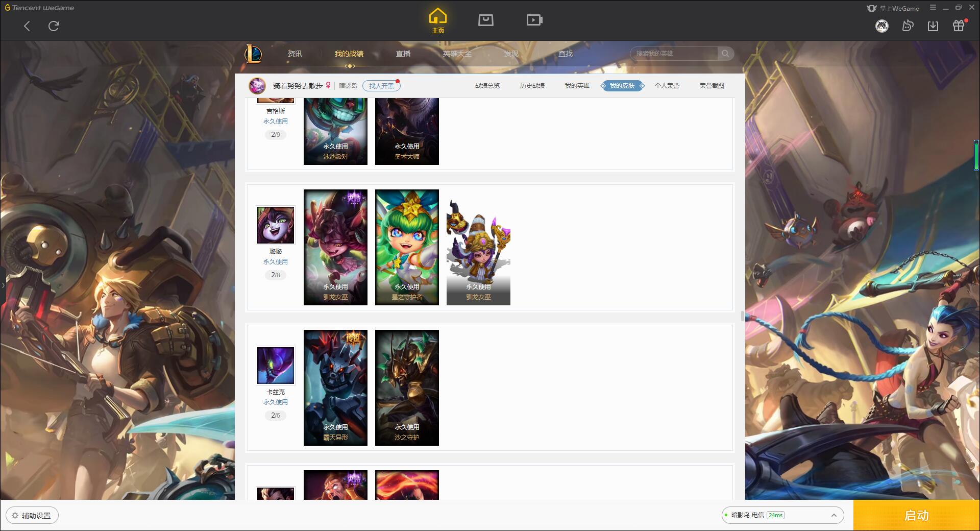Click the 找人开黑 button
The height and width of the screenshot is (531, 980).
pyautogui.click(x=381, y=86)
